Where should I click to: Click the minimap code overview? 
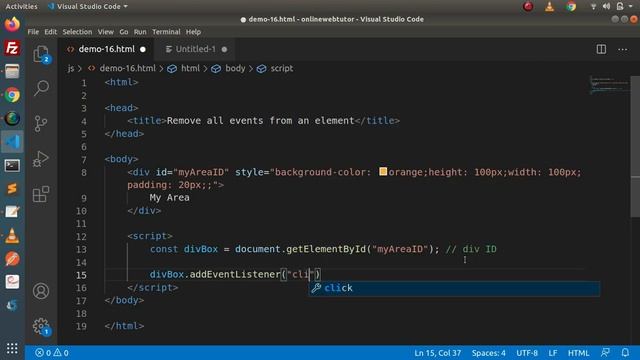pos(609,85)
